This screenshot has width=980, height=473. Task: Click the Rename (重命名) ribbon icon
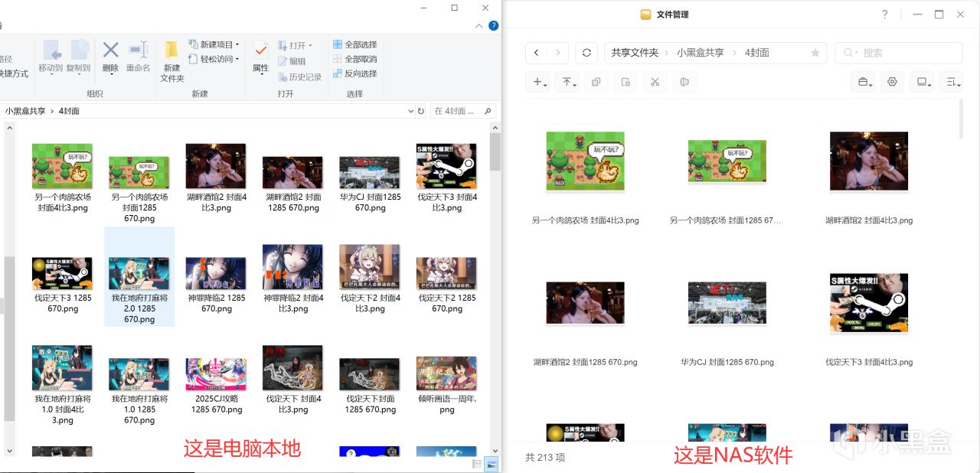click(x=139, y=56)
